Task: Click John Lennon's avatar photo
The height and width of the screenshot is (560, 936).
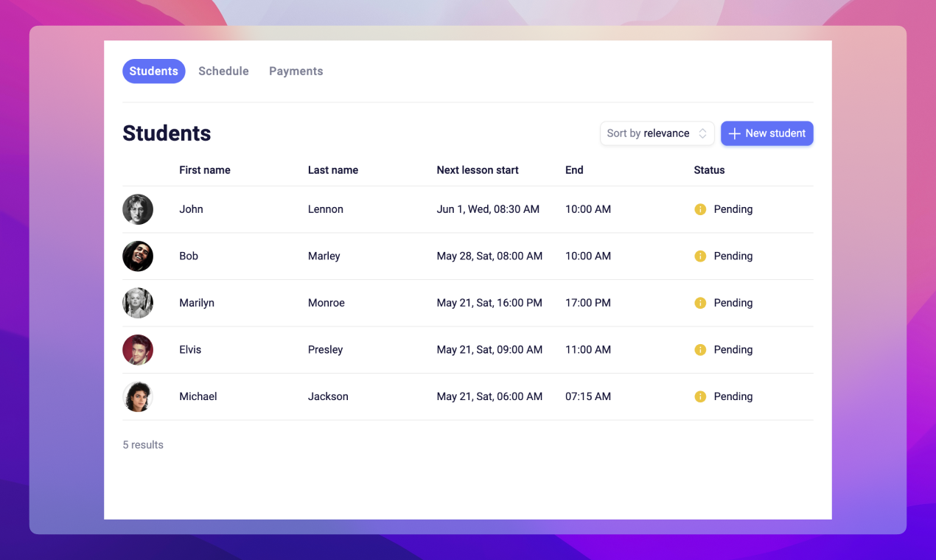Action: (x=138, y=209)
